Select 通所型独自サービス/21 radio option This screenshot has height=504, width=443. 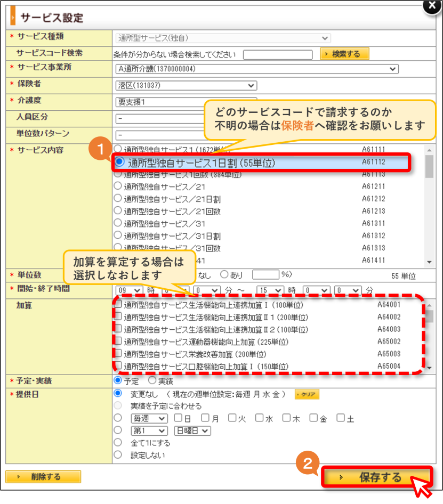tap(118, 186)
